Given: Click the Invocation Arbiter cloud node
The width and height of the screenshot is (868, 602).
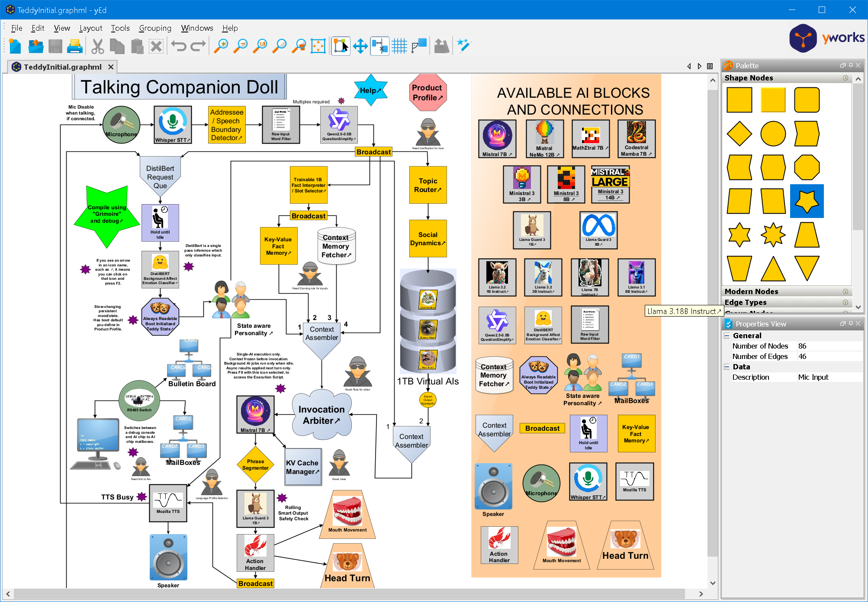Looking at the screenshot, I should point(321,415).
